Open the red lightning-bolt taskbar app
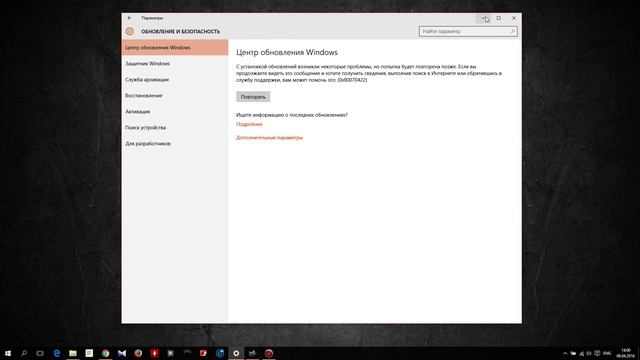The width and height of the screenshot is (640, 360). [x=155, y=353]
